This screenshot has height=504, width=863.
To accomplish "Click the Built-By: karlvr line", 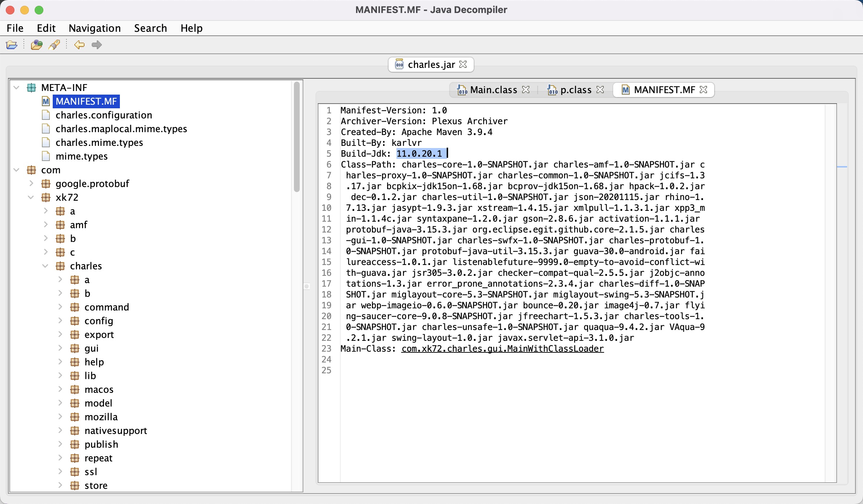I will point(381,143).
